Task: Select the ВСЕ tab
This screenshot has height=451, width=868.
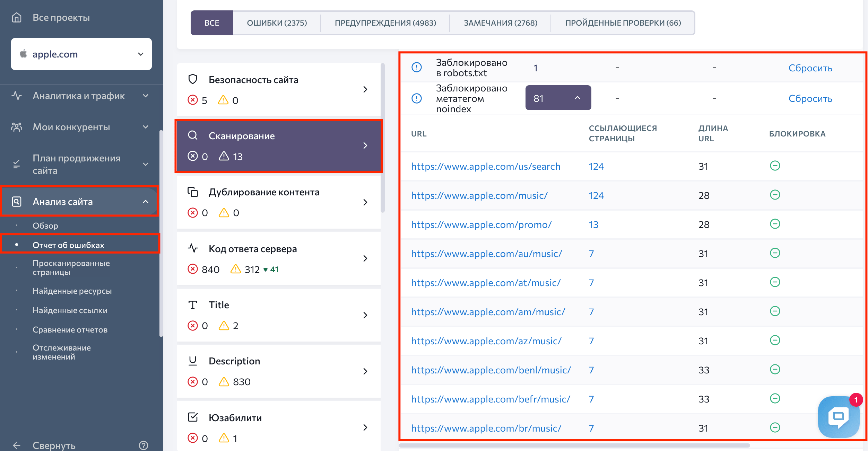Action: pos(212,23)
